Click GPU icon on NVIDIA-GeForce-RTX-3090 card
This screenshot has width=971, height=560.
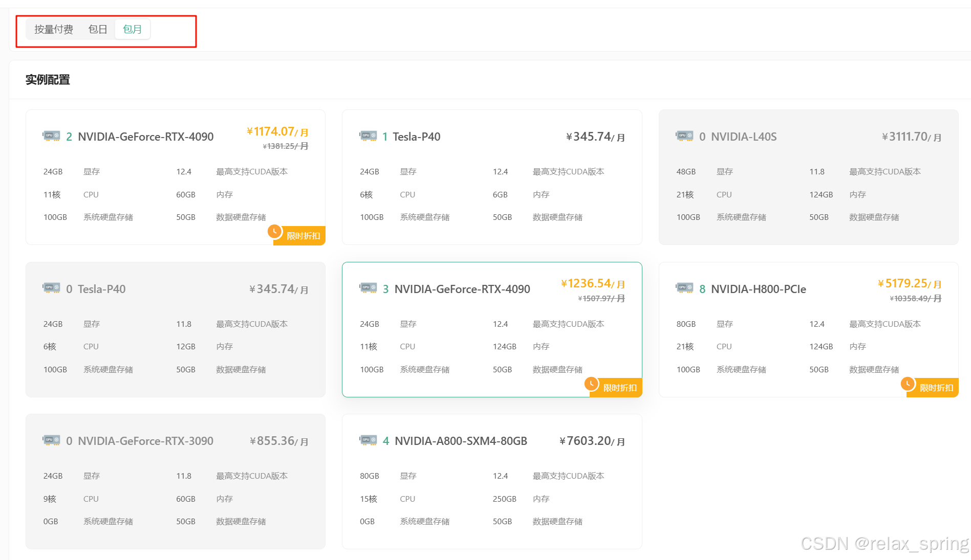click(51, 440)
